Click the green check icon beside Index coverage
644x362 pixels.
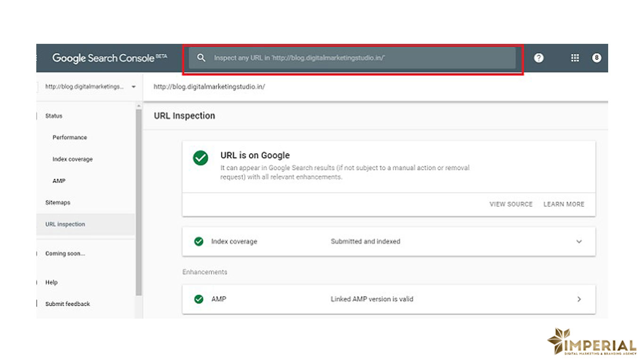199,241
